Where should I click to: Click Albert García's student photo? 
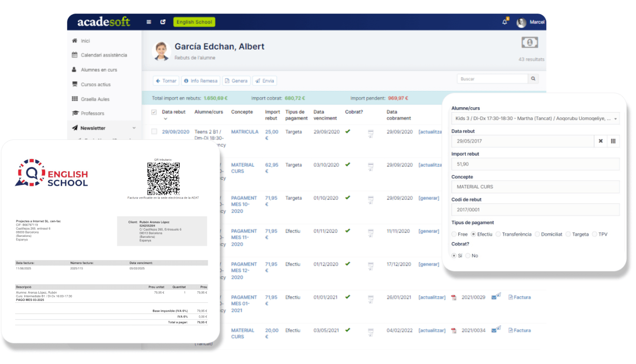(x=161, y=51)
